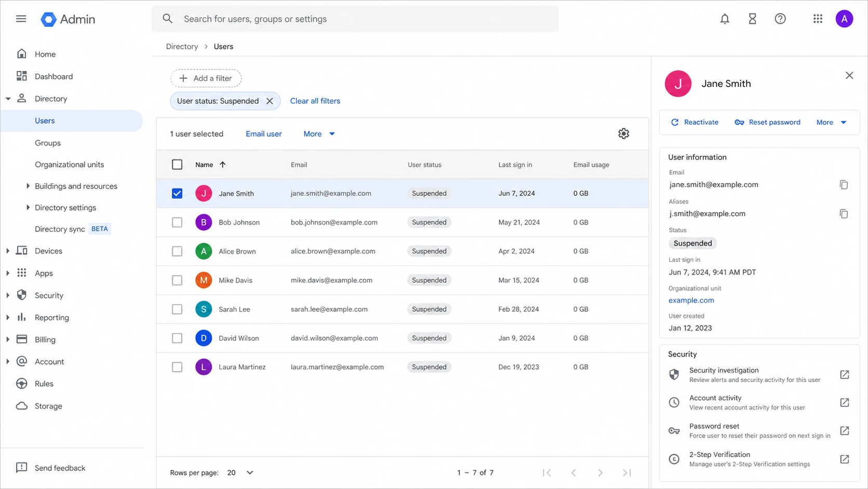This screenshot has width=868, height=489.
Task: Expand Directory settings
Action: click(28, 207)
